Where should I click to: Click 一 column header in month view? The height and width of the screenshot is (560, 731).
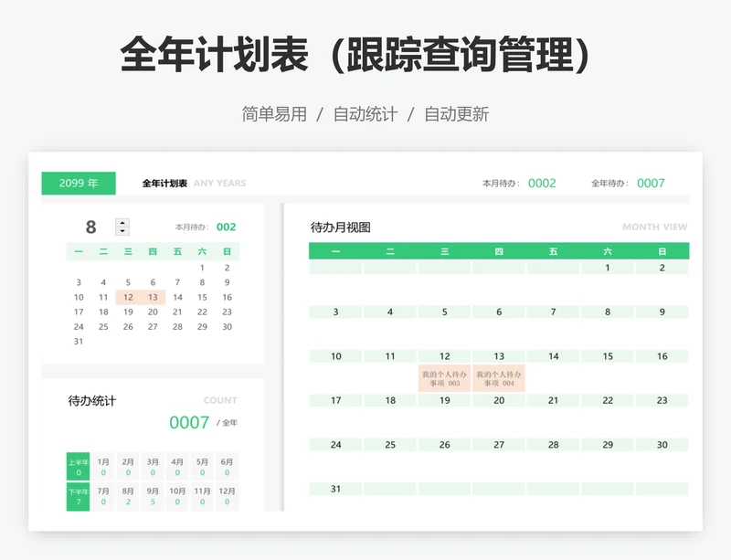tap(335, 251)
